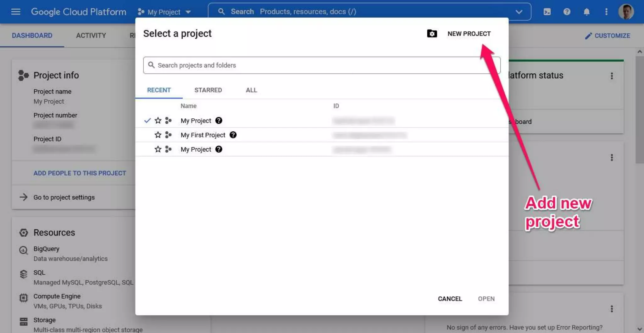This screenshot has height=333, width=644.
Task: Open My Project selector dropdown
Action: (164, 12)
